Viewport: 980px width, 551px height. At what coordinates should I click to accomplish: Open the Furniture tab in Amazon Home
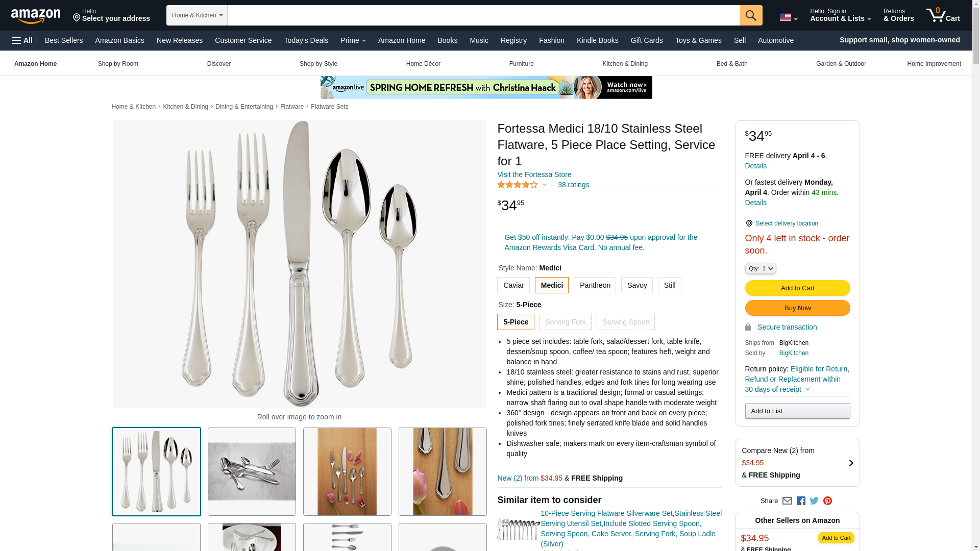(521, 64)
